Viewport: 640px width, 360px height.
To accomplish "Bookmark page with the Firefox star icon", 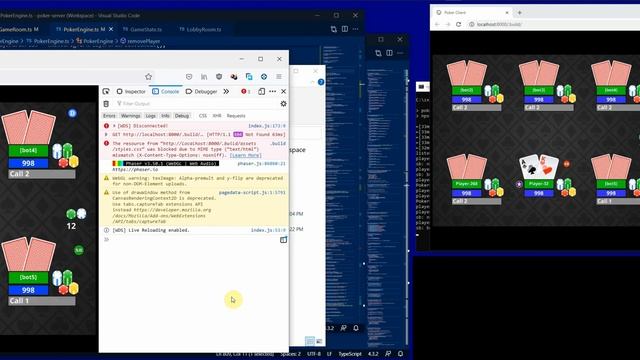I will [149, 76].
